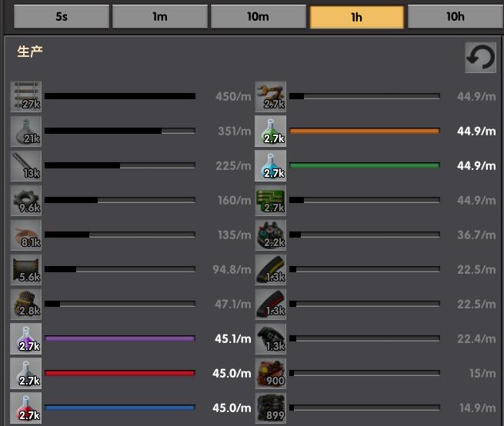Click the green electronic circuit icon
504x426 pixels.
coord(270,201)
